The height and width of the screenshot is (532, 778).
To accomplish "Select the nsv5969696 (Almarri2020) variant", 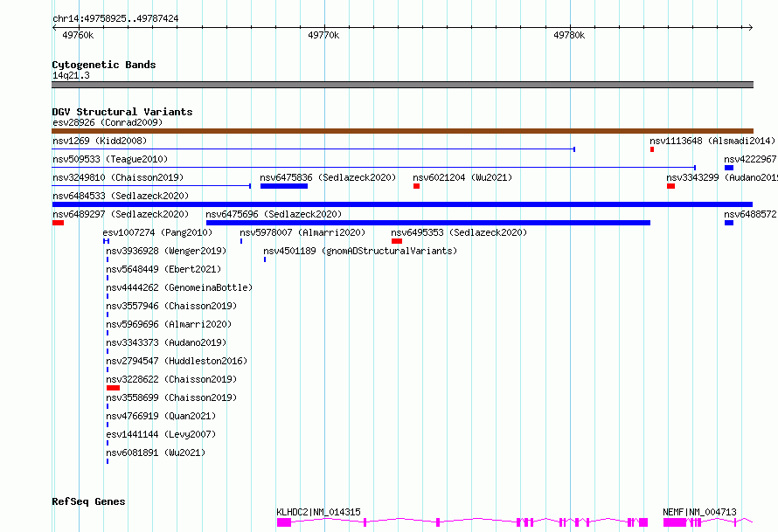I will point(169,324).
